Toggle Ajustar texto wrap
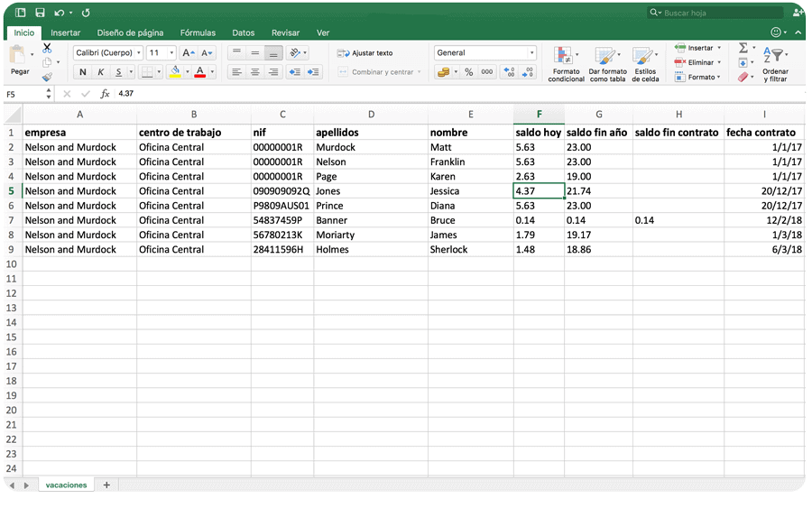Viewport: 812px width, 508px height. click(365, 53)
